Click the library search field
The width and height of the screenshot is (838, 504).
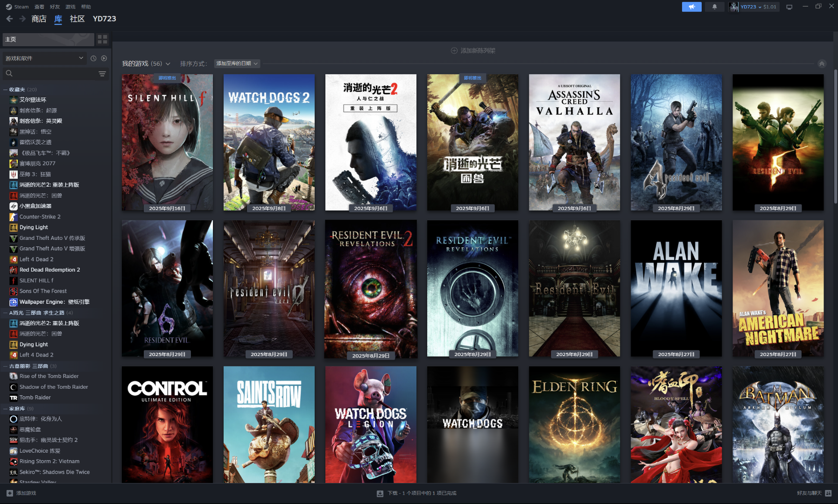point(50,73)
